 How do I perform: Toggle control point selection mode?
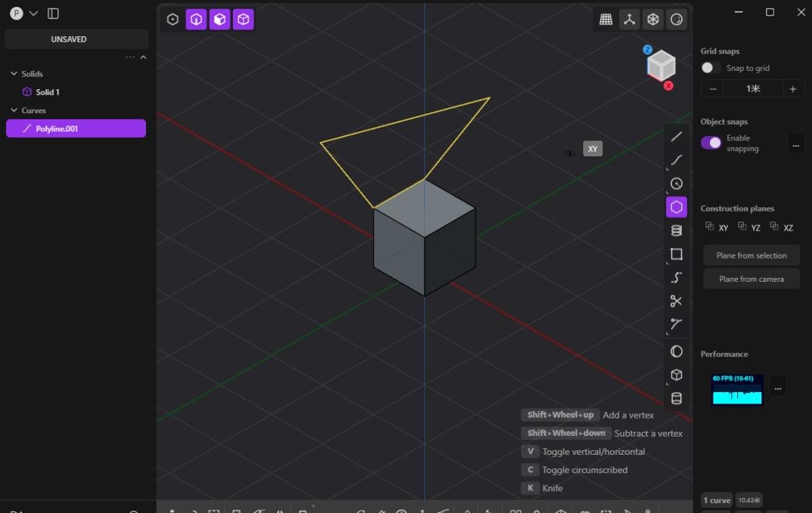173,20
